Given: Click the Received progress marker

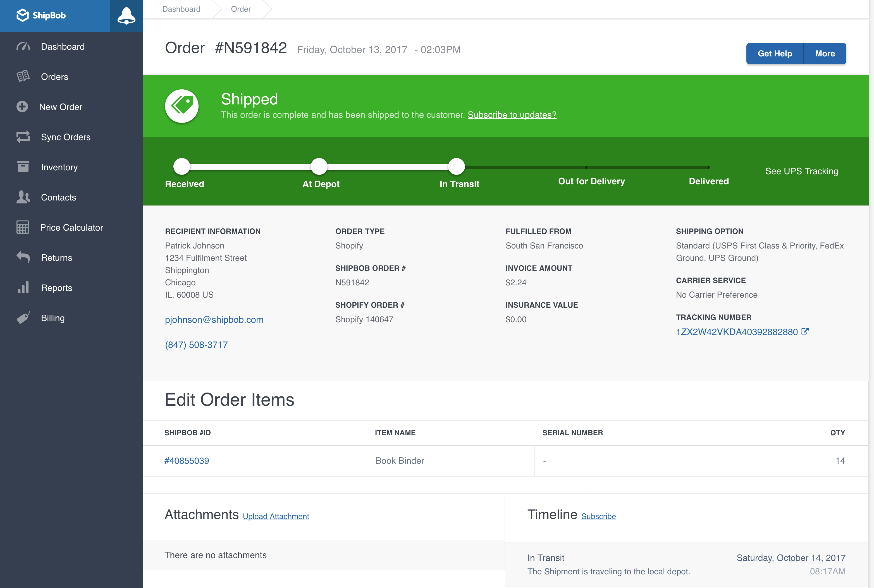Looking at the screenshot, I should point(182,166).
